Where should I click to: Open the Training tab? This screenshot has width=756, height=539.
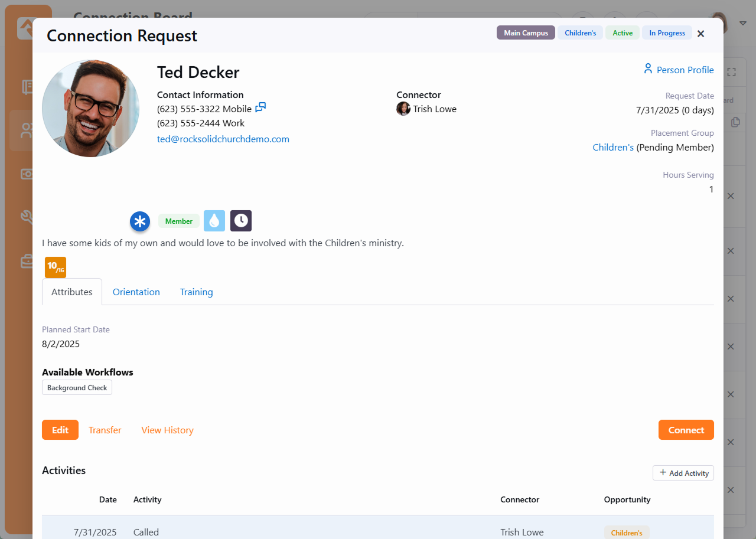(x=196, y=292)
